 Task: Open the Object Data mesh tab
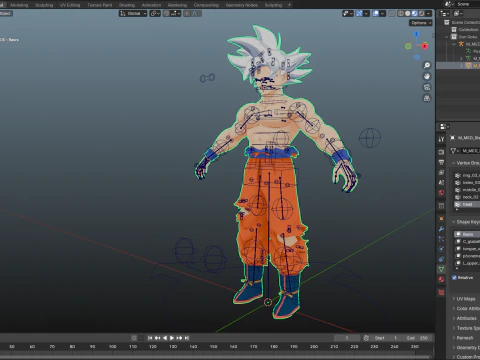pos(441,269)
